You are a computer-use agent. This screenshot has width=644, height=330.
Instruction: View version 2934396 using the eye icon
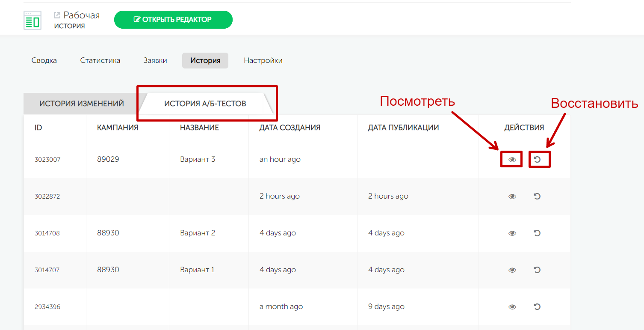point(512,307)
